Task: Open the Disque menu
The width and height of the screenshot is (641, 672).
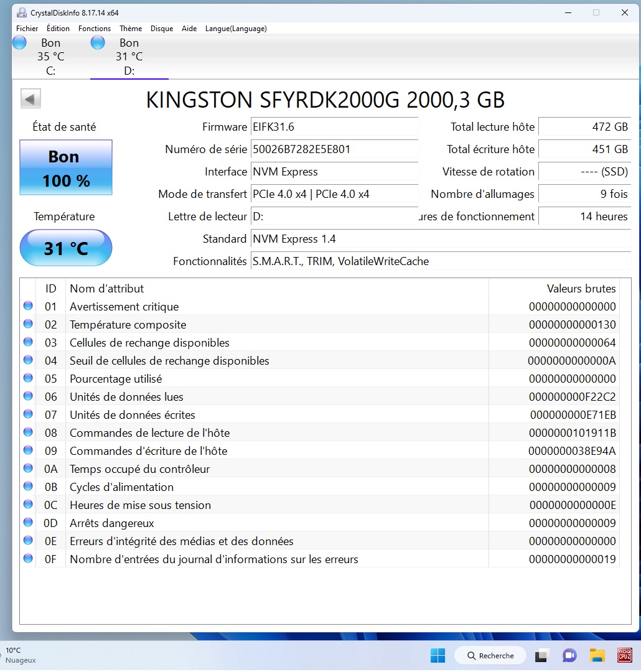Action: [162, 28]
